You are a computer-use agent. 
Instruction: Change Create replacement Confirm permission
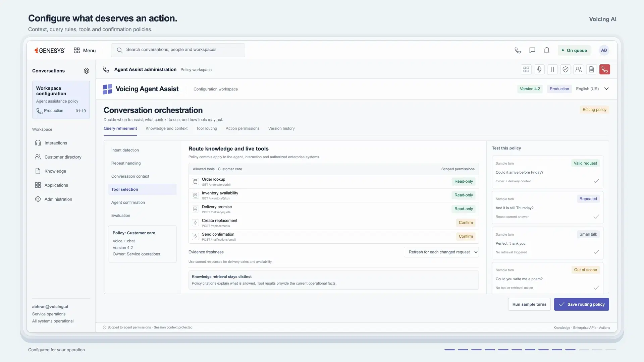466,223
